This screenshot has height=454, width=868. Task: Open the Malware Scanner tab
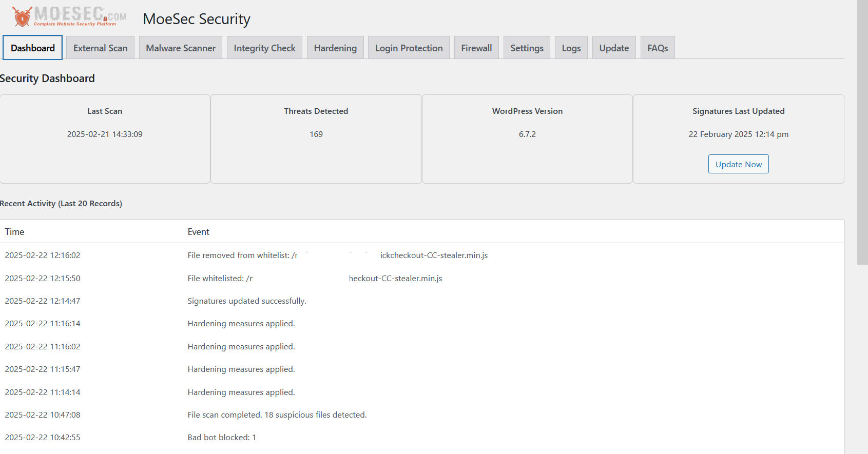181,48
